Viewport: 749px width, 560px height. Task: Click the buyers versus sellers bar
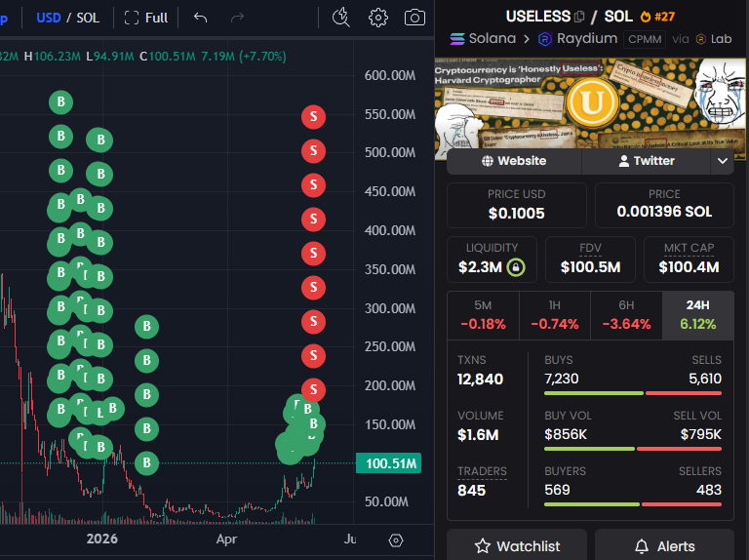click(632, 504)
